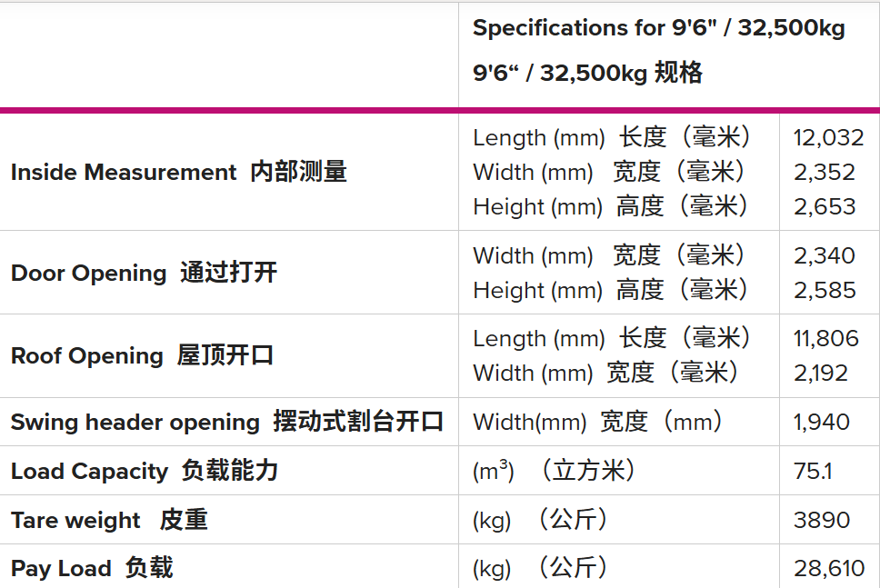The width and height of the screenshot is (880, 588).
Task: Click the load capacity value 75.1
Action: click(813, 471)
